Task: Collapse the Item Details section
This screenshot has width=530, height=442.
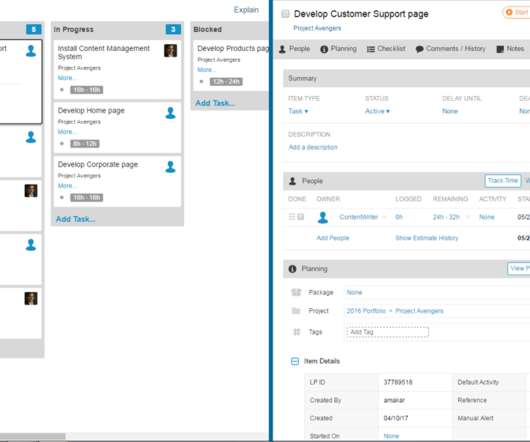Action: pyautogui.click(x=295, y=361)
